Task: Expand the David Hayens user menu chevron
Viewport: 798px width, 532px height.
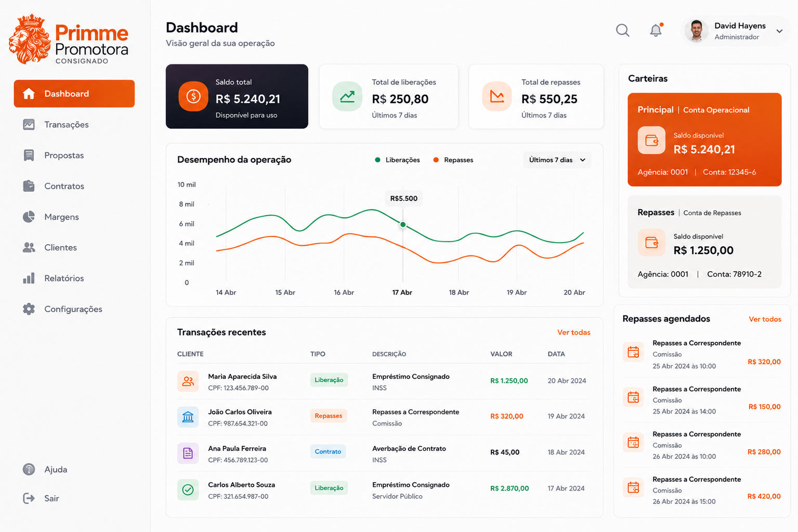Action: coord(779,31)
